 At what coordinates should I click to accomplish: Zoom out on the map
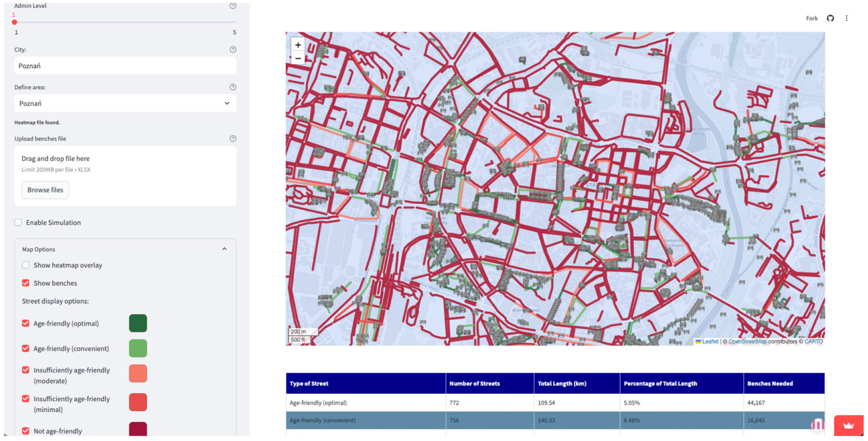[298, 58]
